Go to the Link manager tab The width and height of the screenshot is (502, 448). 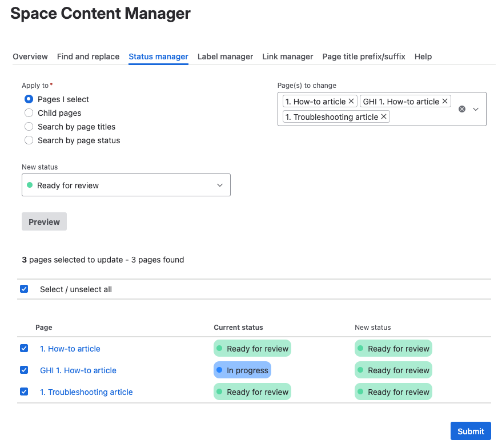(287, 56)
